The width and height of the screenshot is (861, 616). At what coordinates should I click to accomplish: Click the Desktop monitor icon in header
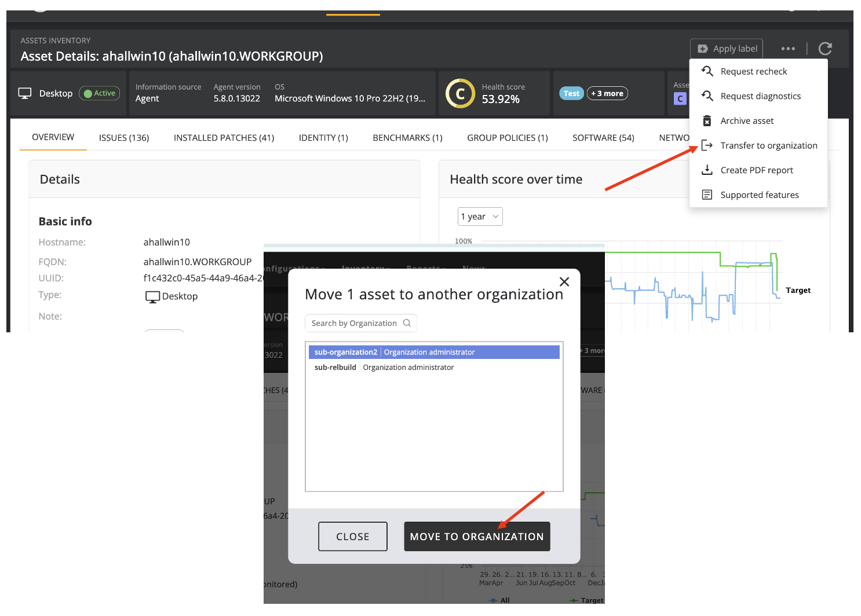(25, 93)
